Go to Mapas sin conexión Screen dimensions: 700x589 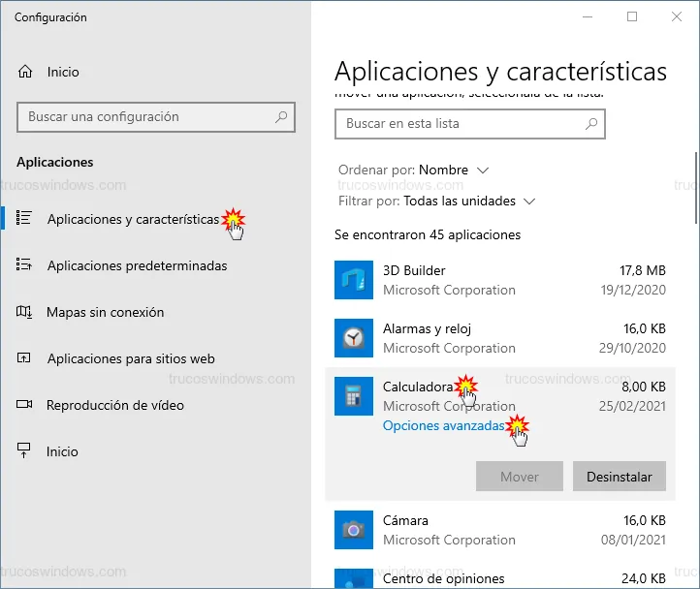click(x=105, y=312)
